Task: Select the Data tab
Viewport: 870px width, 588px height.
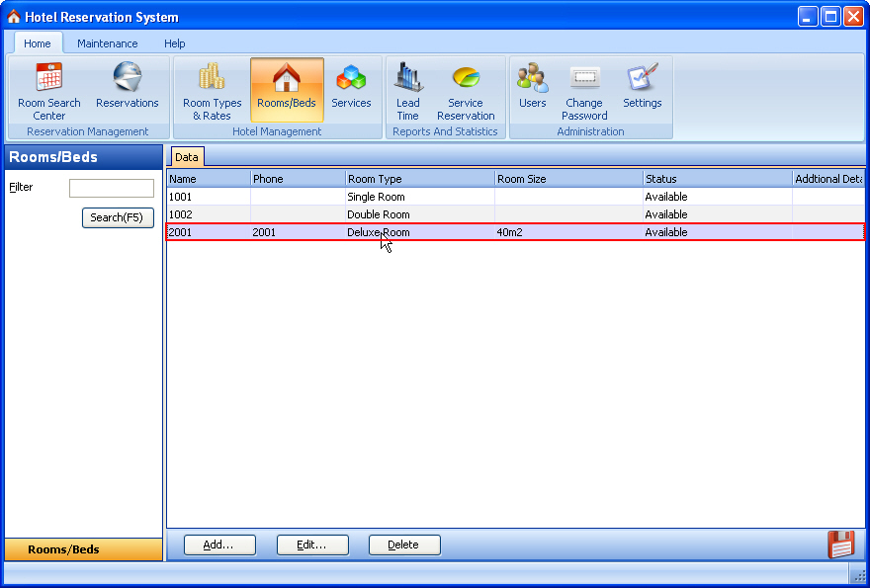Action: 187,157
